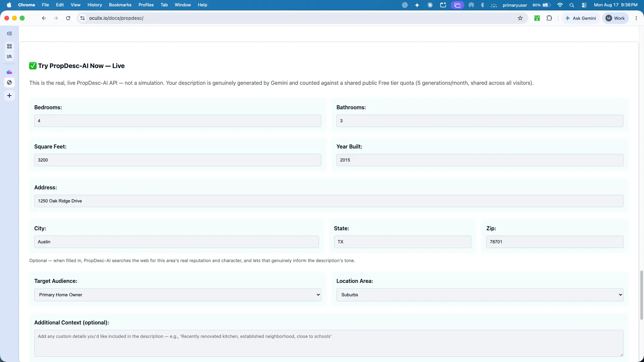
Task: Click the Zip input field
Action: [x=555, y=242]
